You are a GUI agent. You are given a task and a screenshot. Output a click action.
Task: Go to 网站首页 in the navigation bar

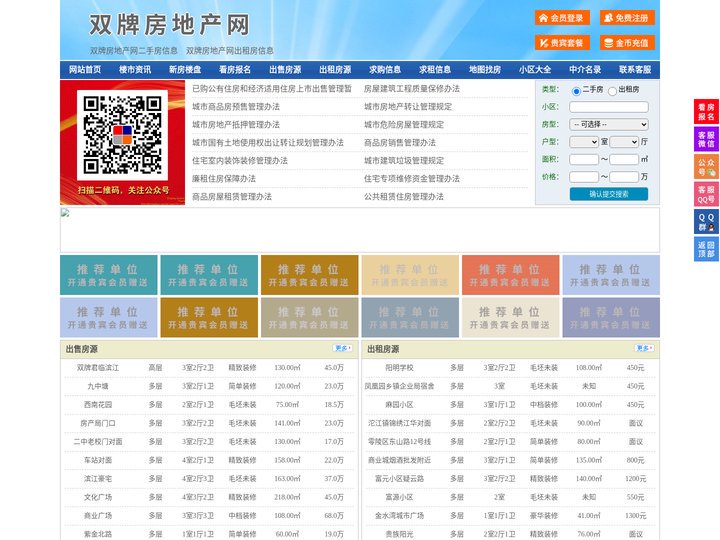tap(85, 70)
